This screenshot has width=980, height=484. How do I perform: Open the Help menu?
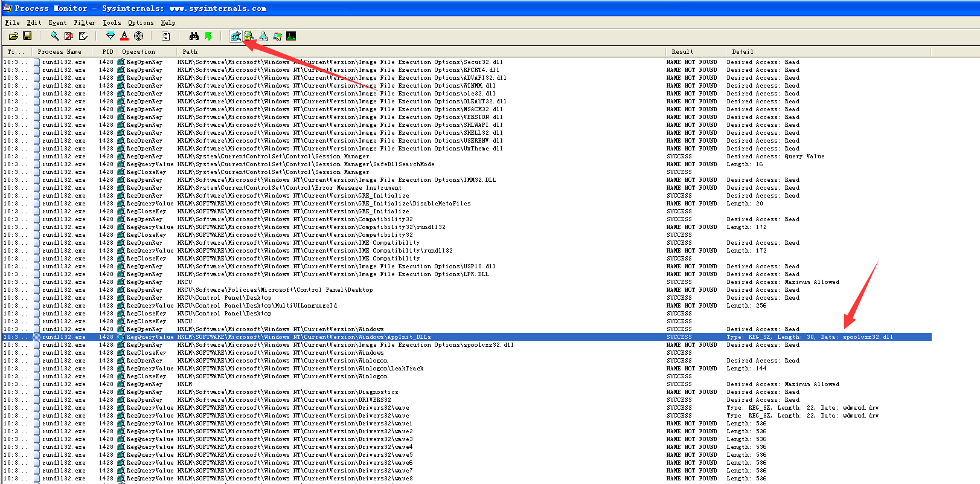pyautogui.click(x=168, y=22)
